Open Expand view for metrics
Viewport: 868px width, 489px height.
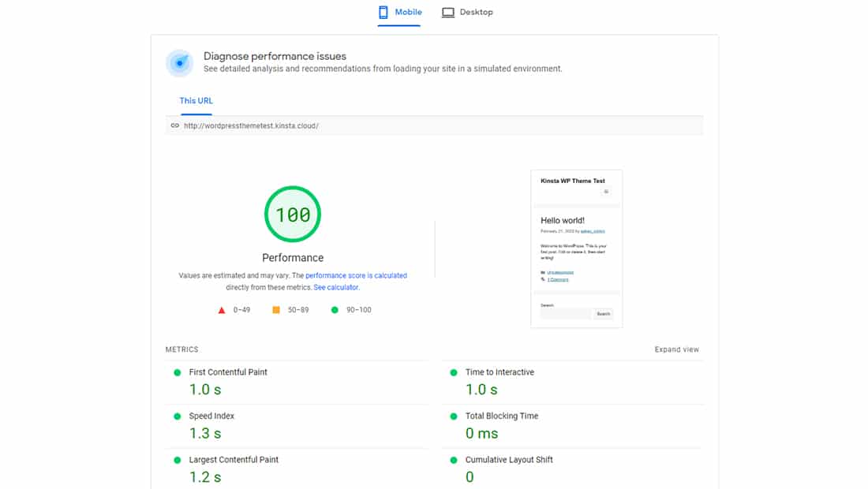pos(676,349)
